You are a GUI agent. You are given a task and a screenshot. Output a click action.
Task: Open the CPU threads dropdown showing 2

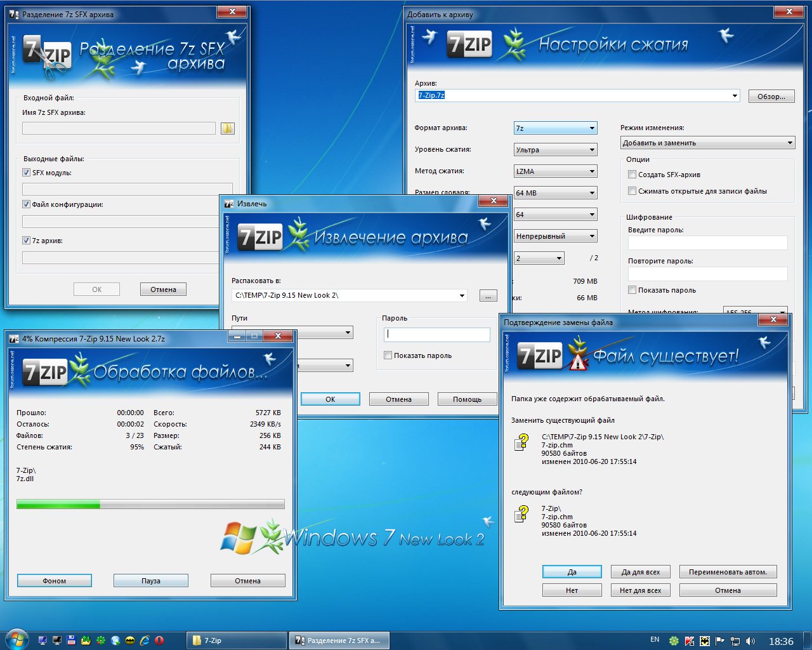(539, 258)
